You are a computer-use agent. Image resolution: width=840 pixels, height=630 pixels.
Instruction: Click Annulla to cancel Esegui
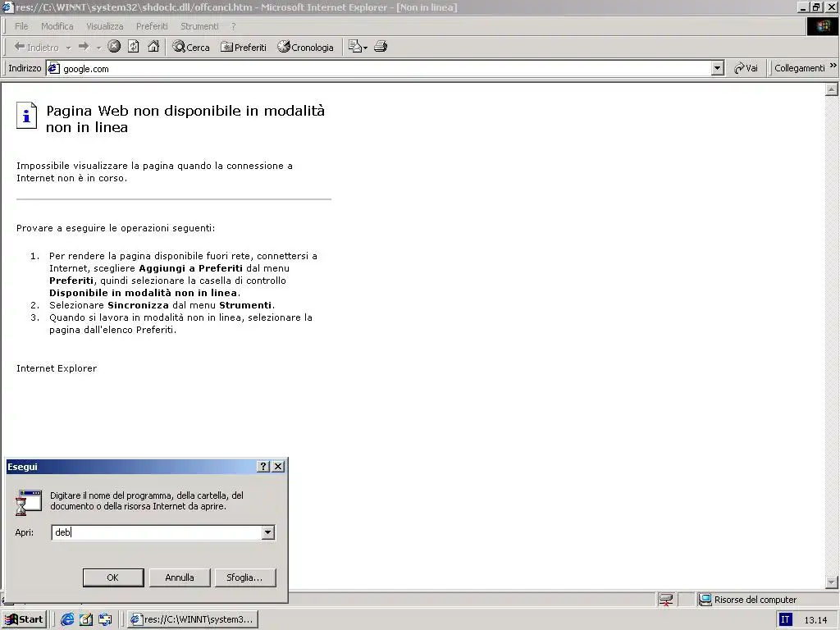click(x=180, y=577)
